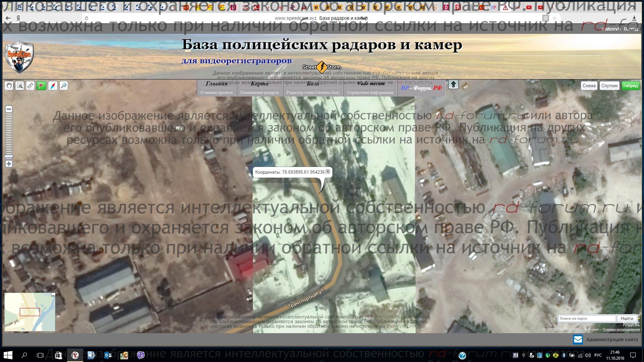This screenshot has width=644, height=362.
Task: Zoom out with the minus button
Action: [9, 109]
